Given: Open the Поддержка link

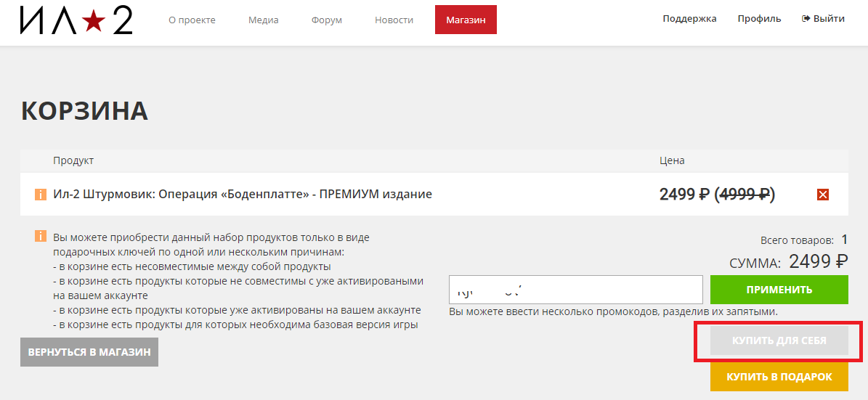Looking at the screenshot, I should (x=690, y=19).
